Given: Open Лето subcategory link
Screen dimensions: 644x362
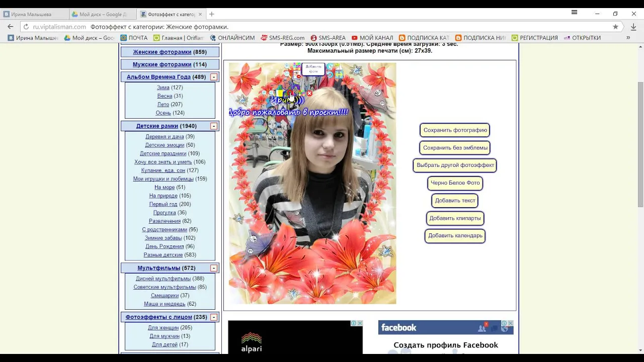Looking at the screenshot, I should (x=163, y=105).
